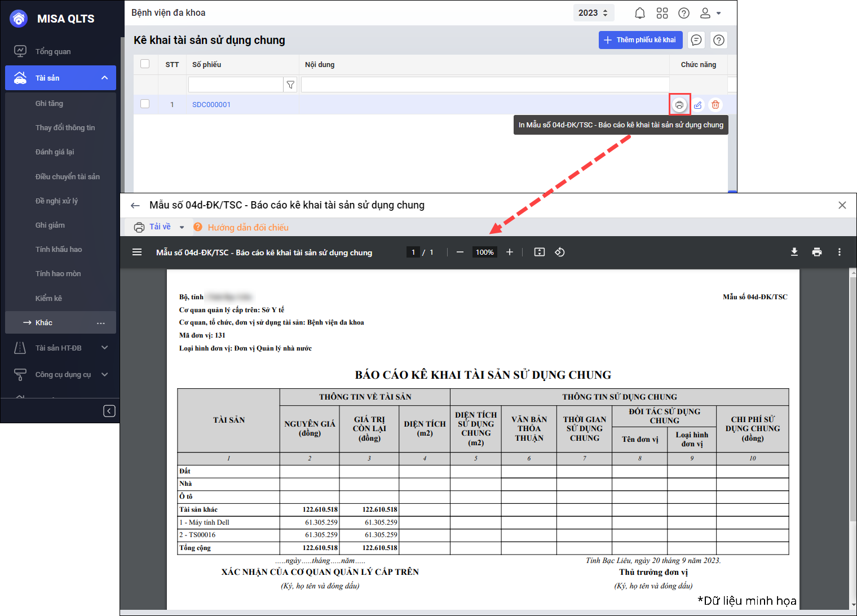This screenshot has height=616, width=857.
Task: Delete voucher SDC000001 with trash icon
Action: 715,105
